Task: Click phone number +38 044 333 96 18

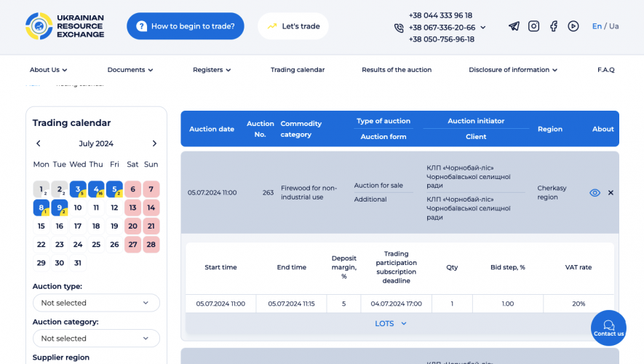Action: point(440,15)
